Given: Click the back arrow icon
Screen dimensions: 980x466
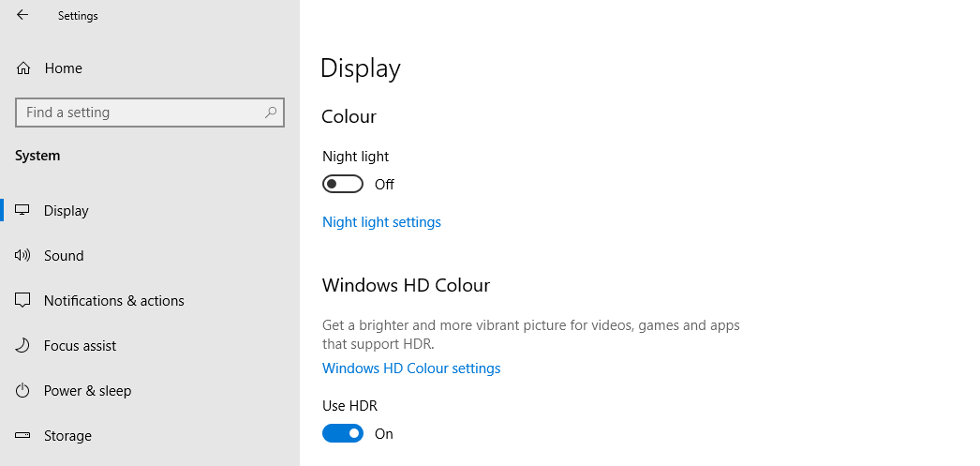Looking at the screenshot, I should (x=22, y=15).
